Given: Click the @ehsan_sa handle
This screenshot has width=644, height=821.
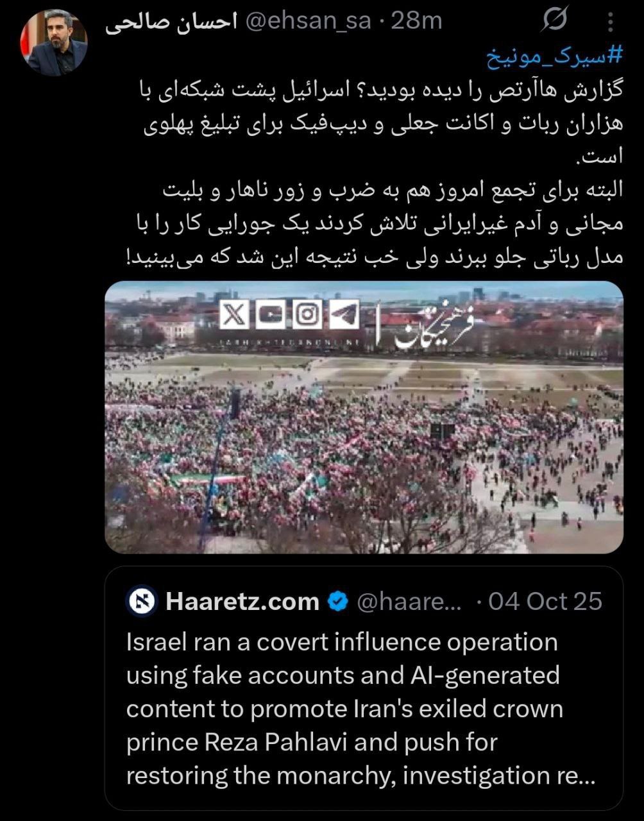Looking at the screenshot, I should 309,21.
